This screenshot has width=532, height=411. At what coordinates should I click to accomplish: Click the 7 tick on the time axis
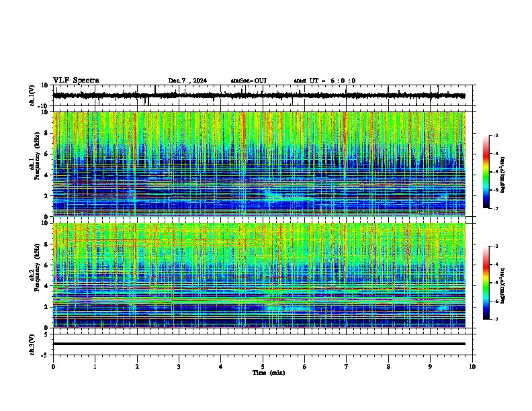[x=347, y=367]
